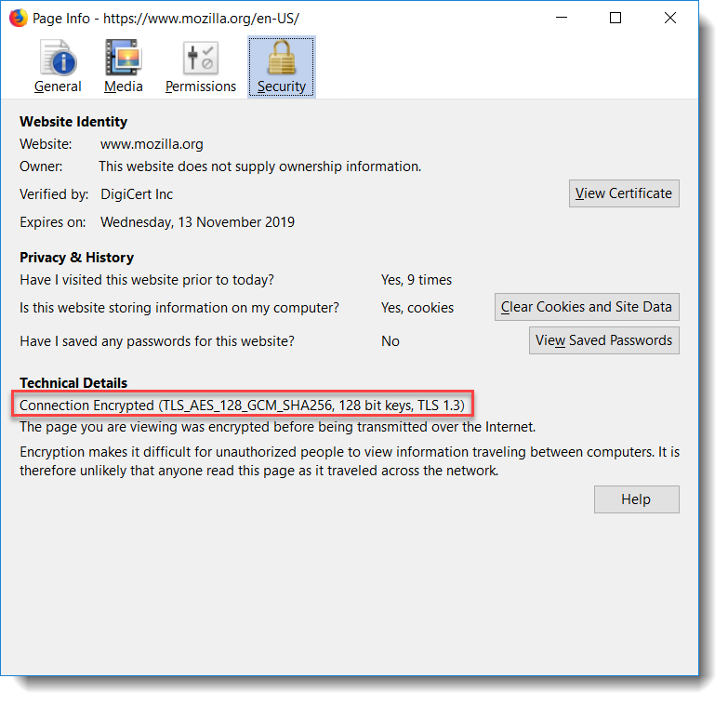Screen dimensions: 728x705
Task: Minimize the Page Info window
Action: 561,19
